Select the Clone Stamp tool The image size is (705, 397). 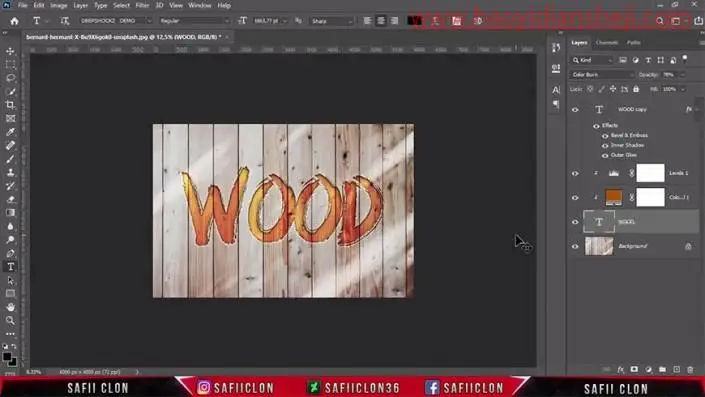[x=10, y=173]
